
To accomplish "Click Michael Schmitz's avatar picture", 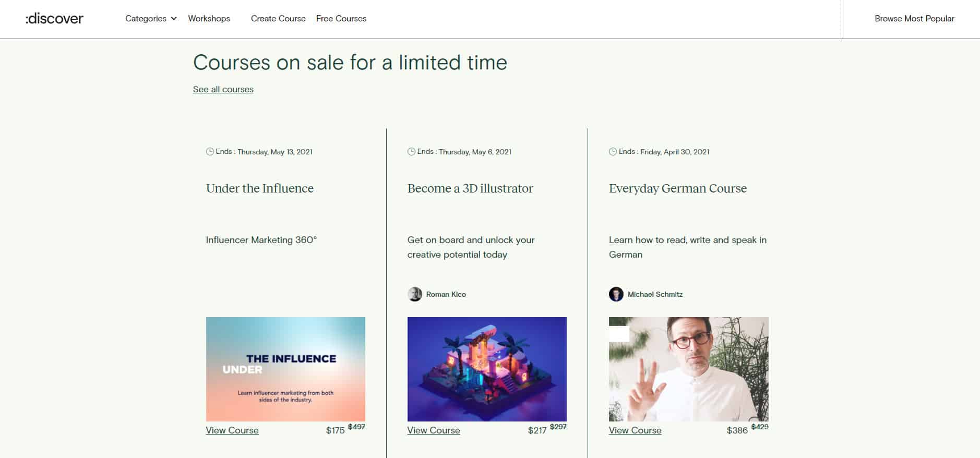I will (x=616, y=294).
